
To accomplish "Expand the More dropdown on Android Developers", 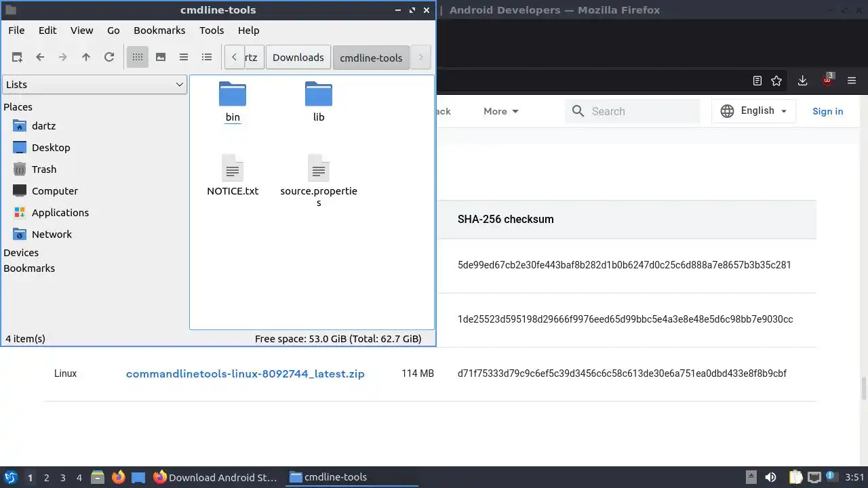I will (501, 111).
